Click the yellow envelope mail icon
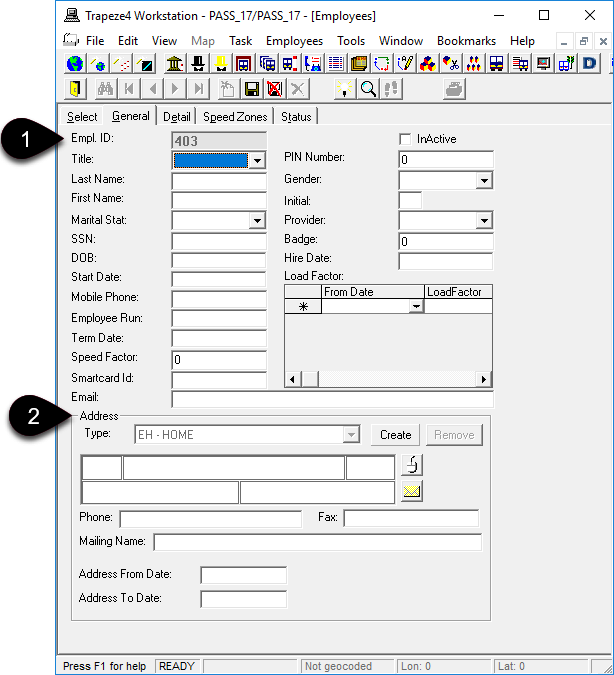614x675 pixels. 412,491
